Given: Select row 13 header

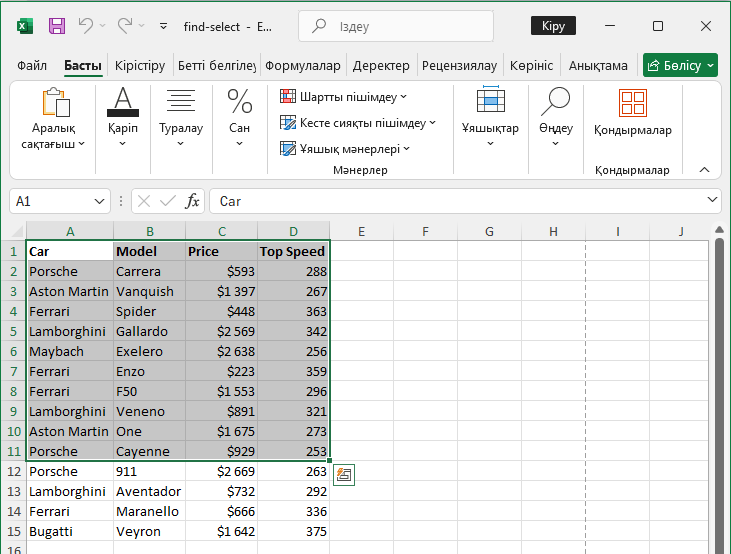Looking at the screenshot, I should (14, 492).
